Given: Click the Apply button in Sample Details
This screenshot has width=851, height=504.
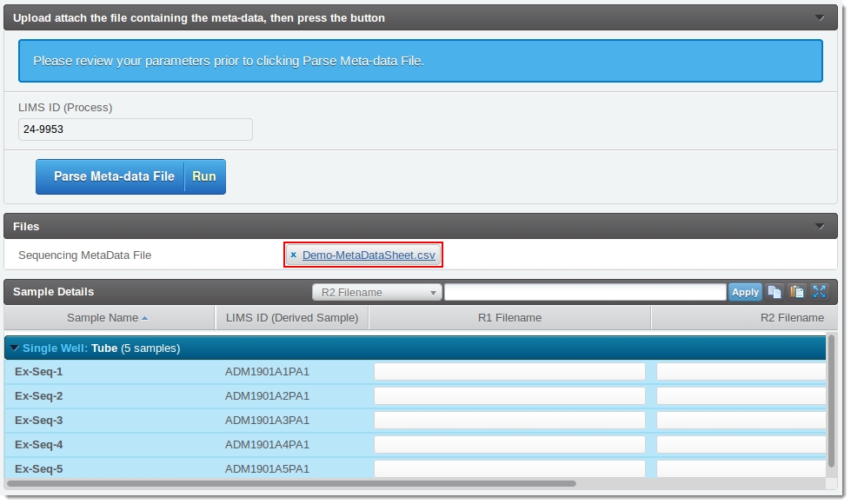Looking at the screenshot, I should (x=745, y=292).
